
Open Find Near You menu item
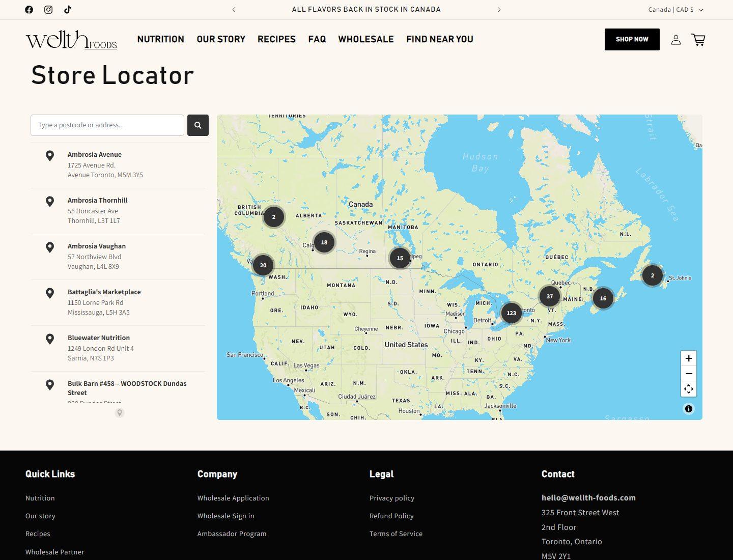click(x=440, y=39)
